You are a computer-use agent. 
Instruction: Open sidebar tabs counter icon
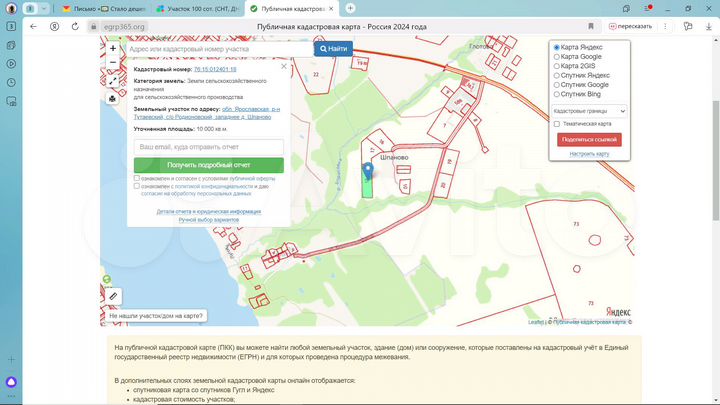(11, 27)
